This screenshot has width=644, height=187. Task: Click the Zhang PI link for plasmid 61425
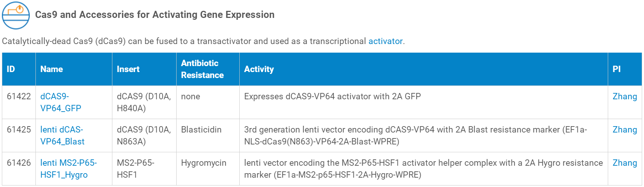coord(625,130)
